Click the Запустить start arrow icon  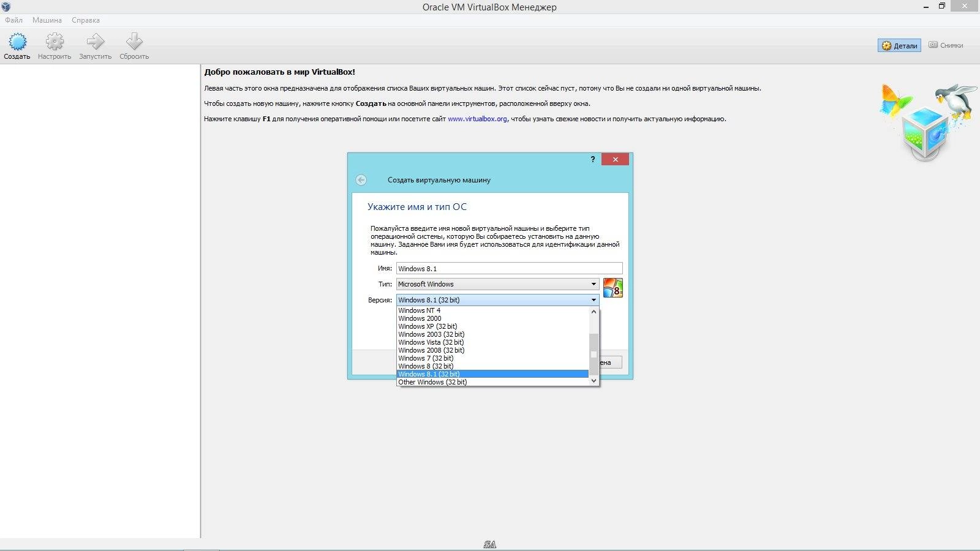click(95, 42)
